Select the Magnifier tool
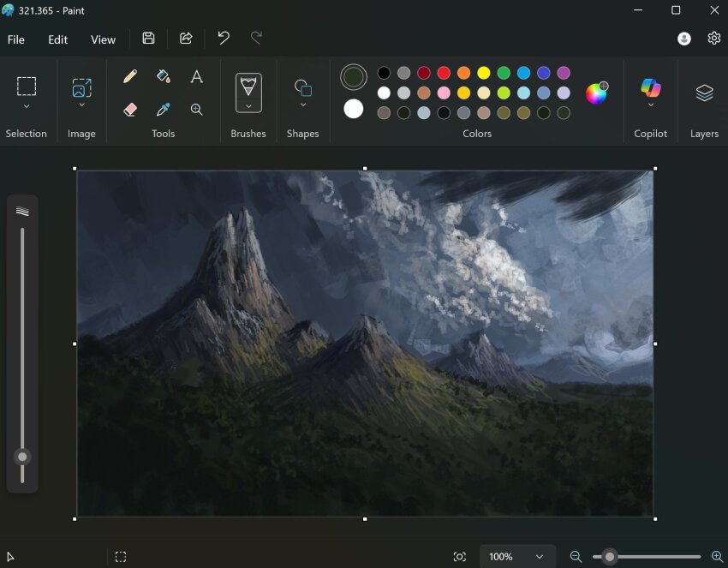Image resolution: width=728 pixels, height=568 pixels. tap(196, 110)
